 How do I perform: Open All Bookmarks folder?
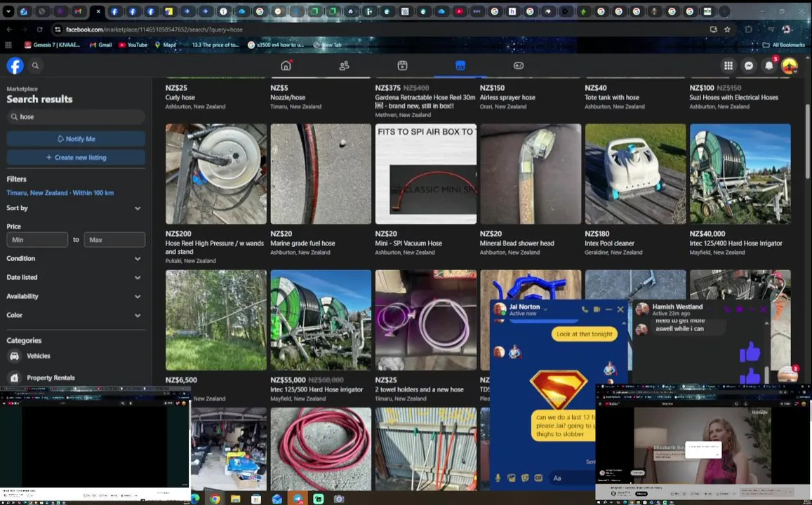pyautogui.click(x=783, y=45)
